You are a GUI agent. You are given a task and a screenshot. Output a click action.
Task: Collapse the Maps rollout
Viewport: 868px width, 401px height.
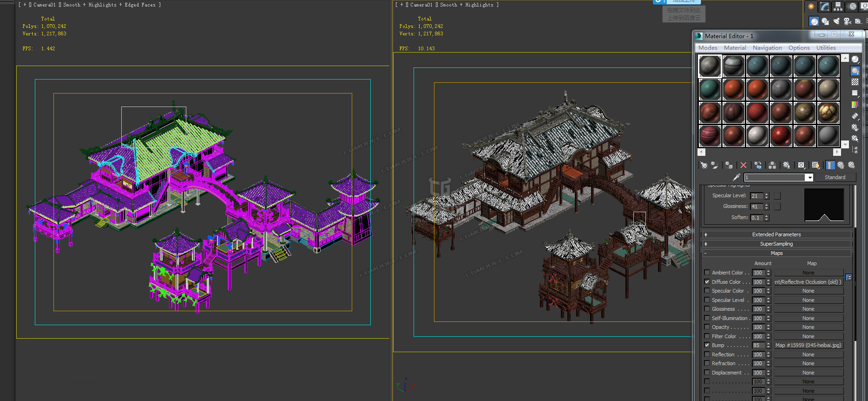[776, 253]
